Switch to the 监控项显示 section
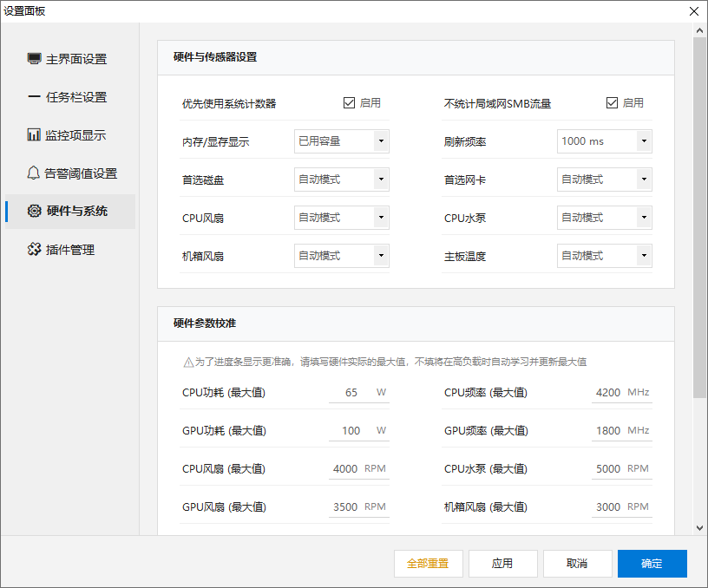 click(33, 134)
